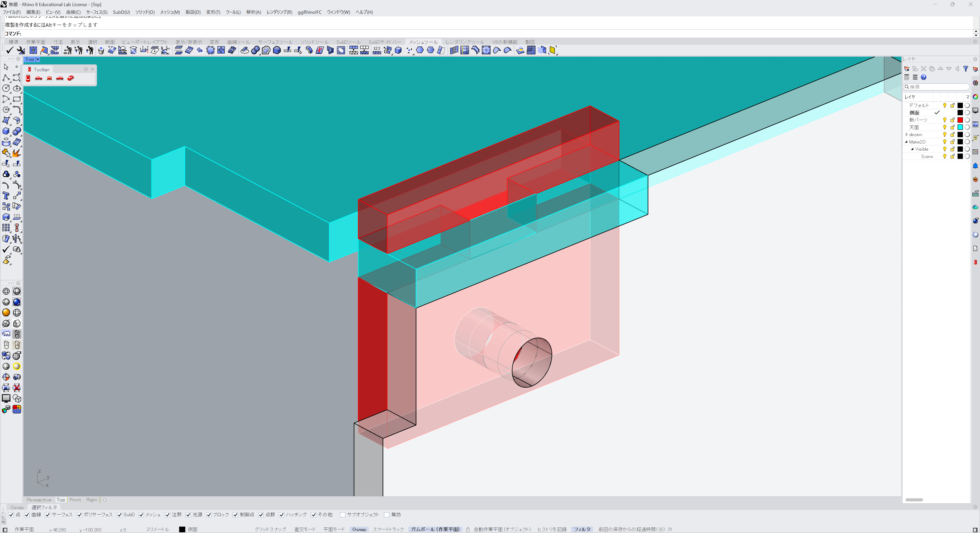Open the ソリッド(O) menu
Viewport: 980px width, 533px height.
[144, 12]
